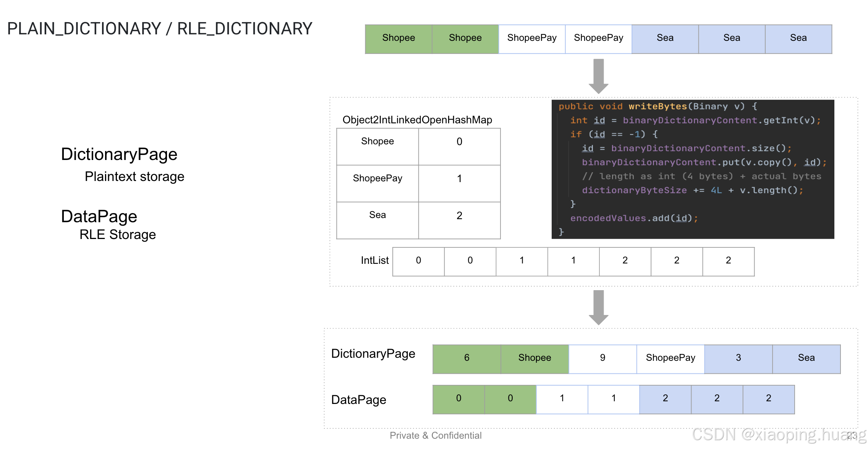Click the PLAIN_DICTIONARY / RLE_DICTIONARY title
Image resolution: width=868 pixels, height=449 pixels.
click(160, 29)
